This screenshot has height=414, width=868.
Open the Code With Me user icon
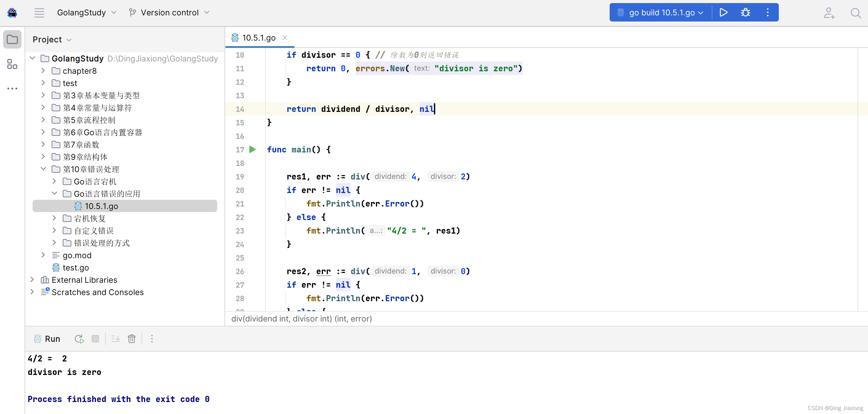pyautogui.click(x=829, y=13)
